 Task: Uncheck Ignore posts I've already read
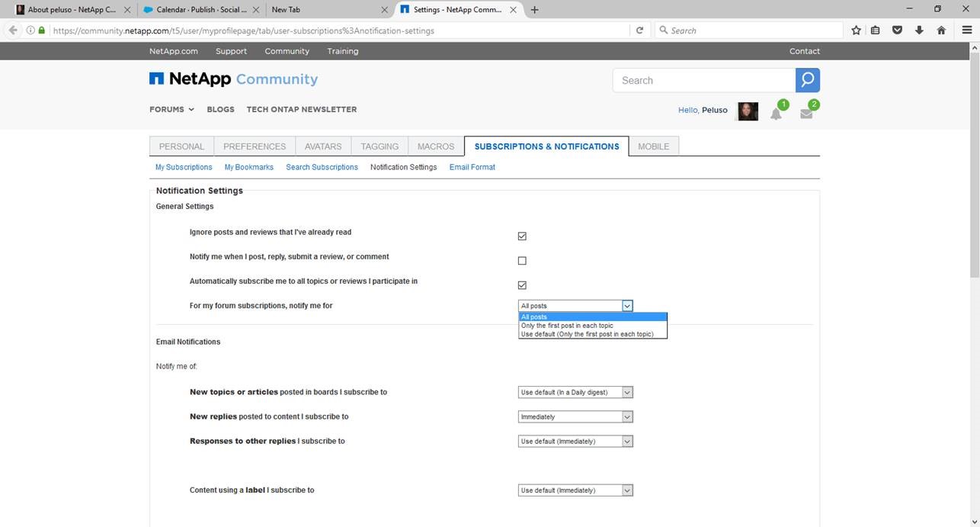[522, 236]
